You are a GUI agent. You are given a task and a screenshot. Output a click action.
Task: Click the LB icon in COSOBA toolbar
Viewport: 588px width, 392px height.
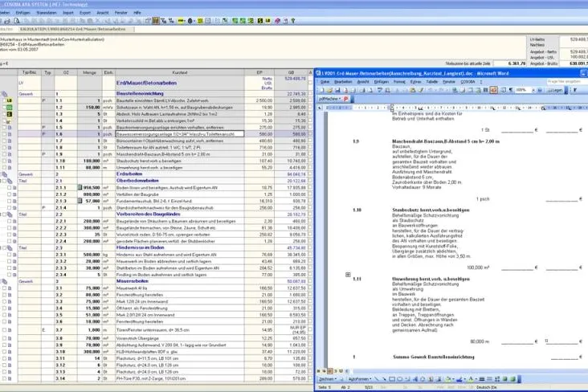267,21
